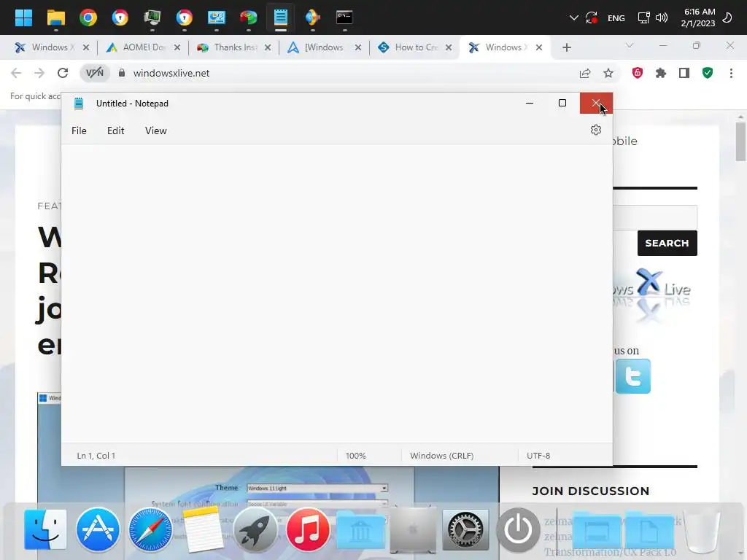Open the volume control in system tray
747x560 pixels.
click(661, 18)
